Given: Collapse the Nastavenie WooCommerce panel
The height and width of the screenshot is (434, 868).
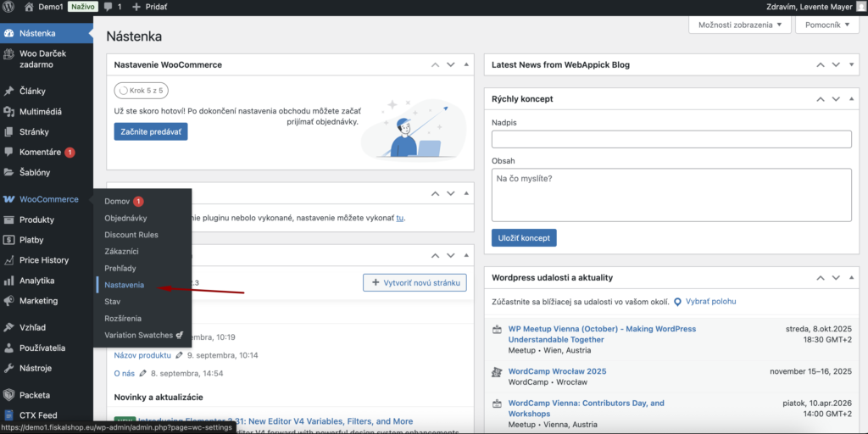Looking at the screenshot, I should 466,65.
